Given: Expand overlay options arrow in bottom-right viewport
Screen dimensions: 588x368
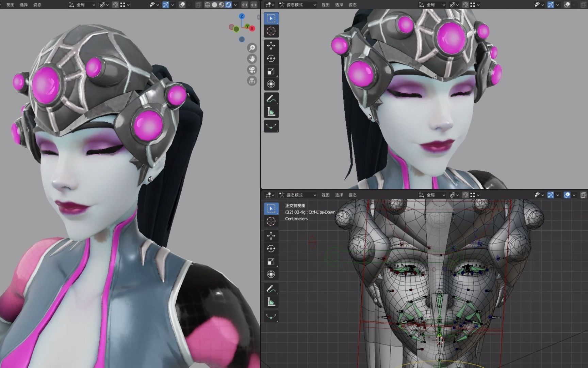Looking at the screenshot, I should [574, 195].
